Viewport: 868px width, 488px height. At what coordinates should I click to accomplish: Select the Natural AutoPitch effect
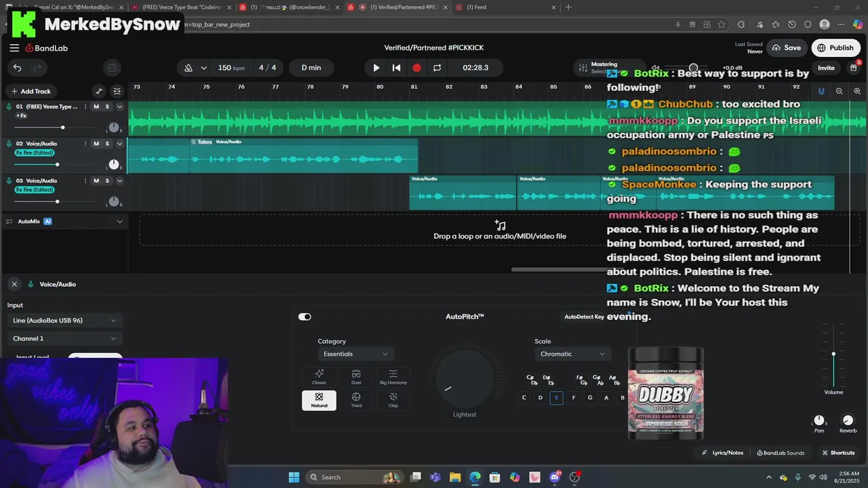[319, 400]
